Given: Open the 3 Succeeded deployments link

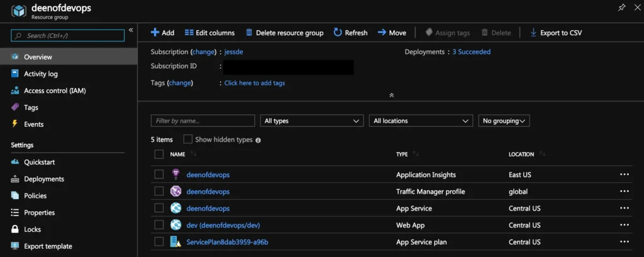Looking at the screenshot, I should 472,52.
